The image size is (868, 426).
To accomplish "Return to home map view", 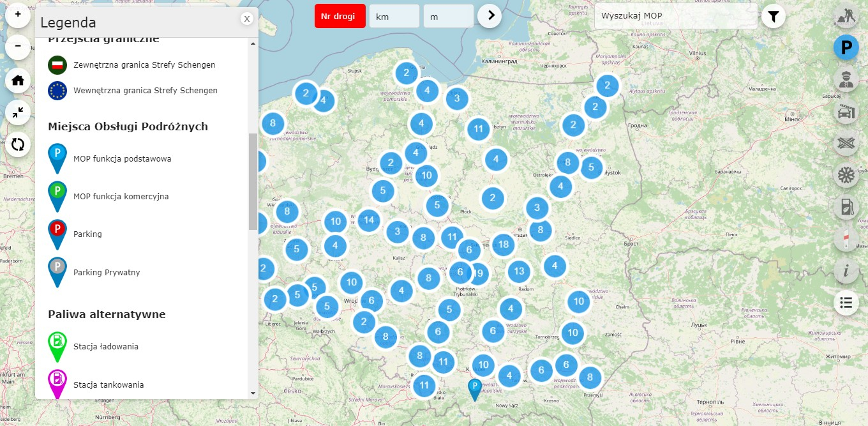I will pos(18,80).
